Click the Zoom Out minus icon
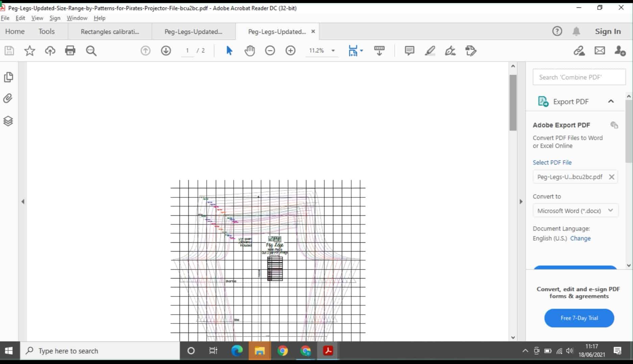 click(x=270, y=51)
